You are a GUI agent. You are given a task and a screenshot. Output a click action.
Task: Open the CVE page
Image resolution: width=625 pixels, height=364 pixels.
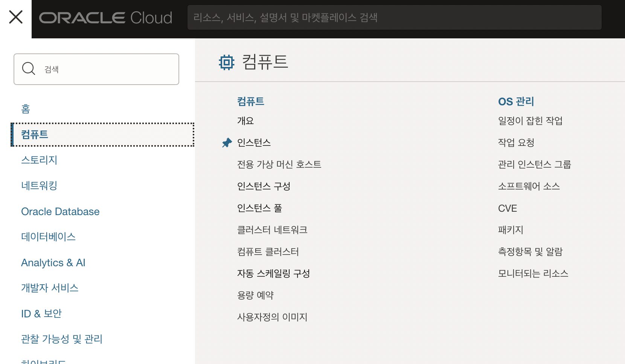pos(508,208)
